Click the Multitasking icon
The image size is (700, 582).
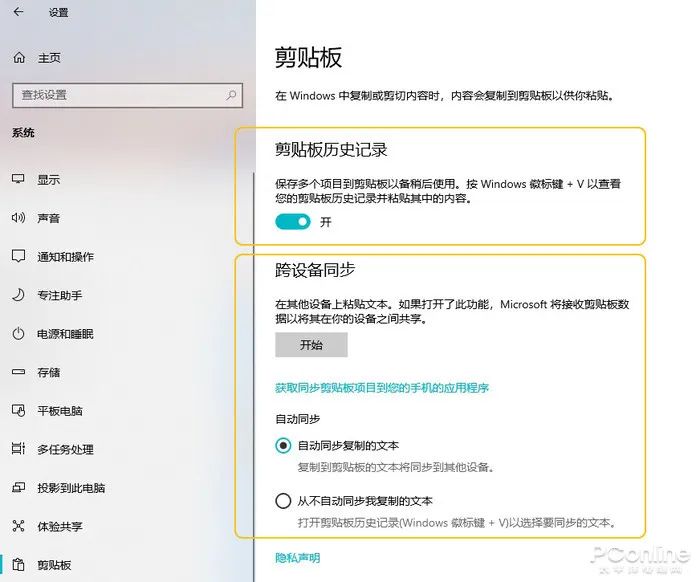[18, 449]
